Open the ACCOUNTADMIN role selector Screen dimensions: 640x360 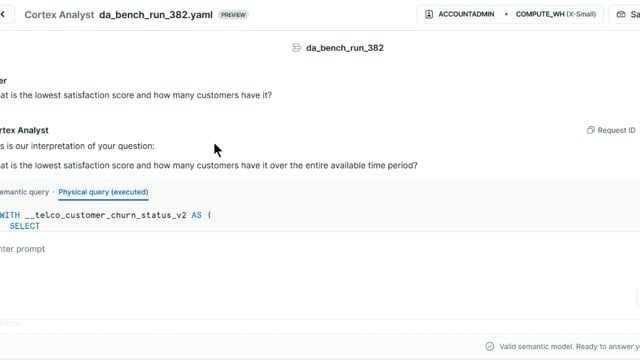click(x=460, y=14)
